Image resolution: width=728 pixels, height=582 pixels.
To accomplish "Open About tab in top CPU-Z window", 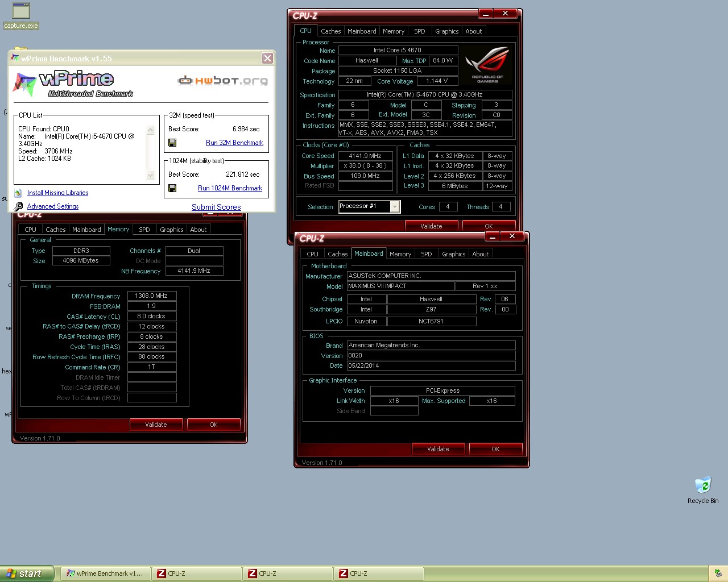I will pos(473,31).
